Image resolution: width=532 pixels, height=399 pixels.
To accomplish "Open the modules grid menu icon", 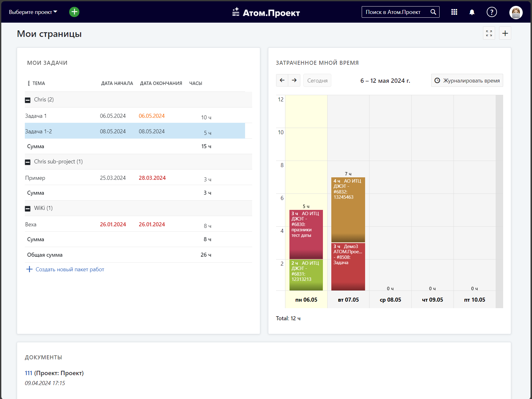I will click(454, 12).
